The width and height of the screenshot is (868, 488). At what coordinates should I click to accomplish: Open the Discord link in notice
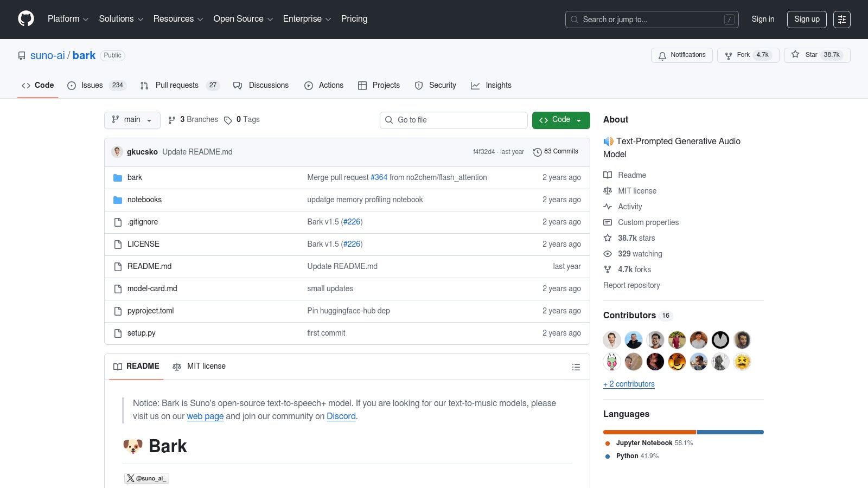pyautogui.click(x=341, y=416)
